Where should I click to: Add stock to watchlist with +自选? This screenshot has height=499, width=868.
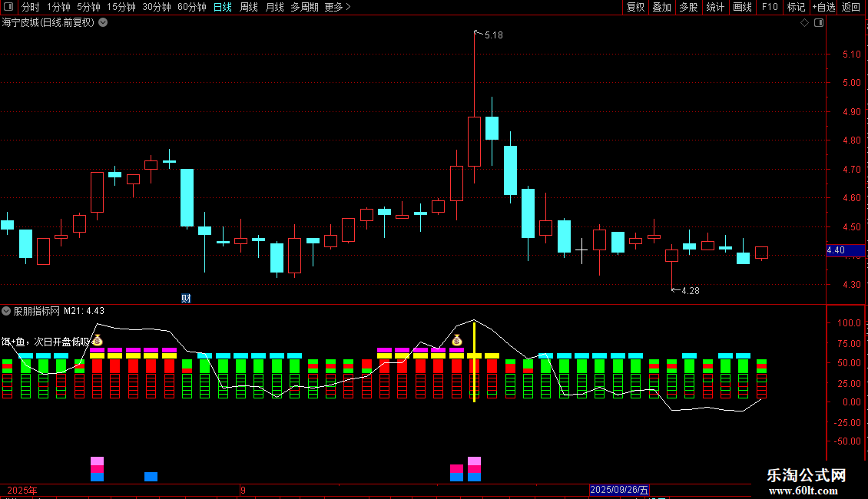pos(823,7)
